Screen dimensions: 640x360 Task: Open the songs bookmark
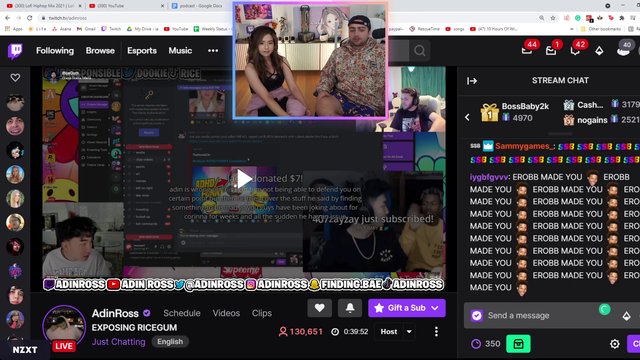pos(455,29)
